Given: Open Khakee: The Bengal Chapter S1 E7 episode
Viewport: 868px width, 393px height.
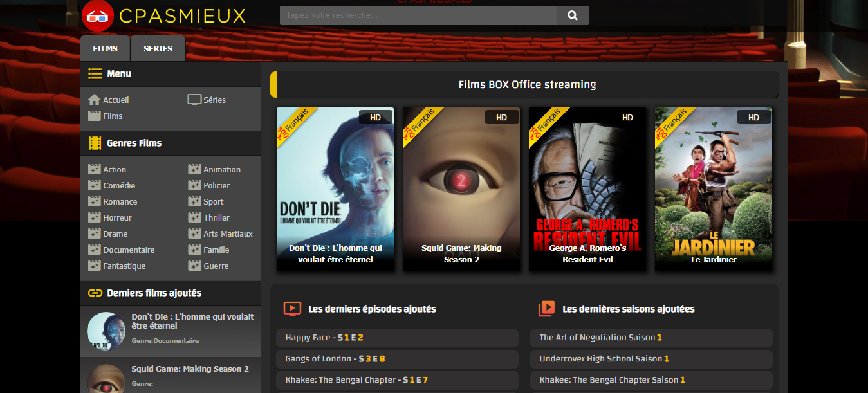Looking at the screenshot, I should click(x=397, y=380).
